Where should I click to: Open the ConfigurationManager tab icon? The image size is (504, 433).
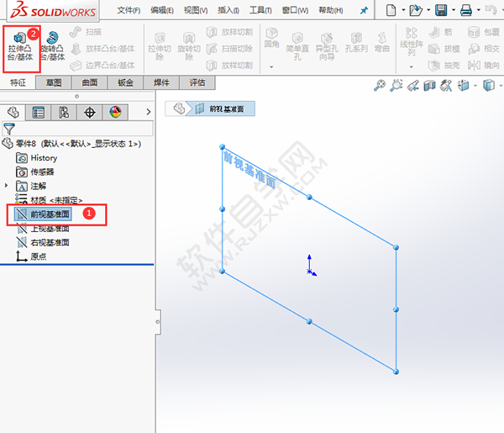(64, 113)
